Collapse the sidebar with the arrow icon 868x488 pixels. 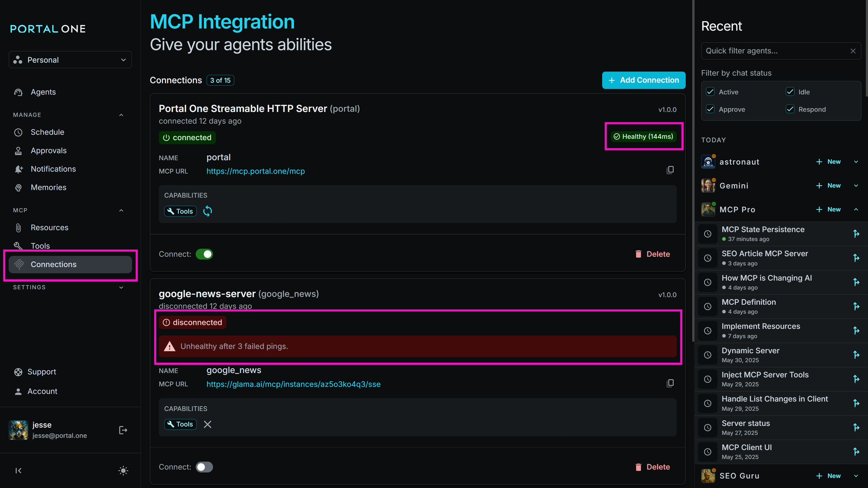pyautogui.click(x=18, y=471)
